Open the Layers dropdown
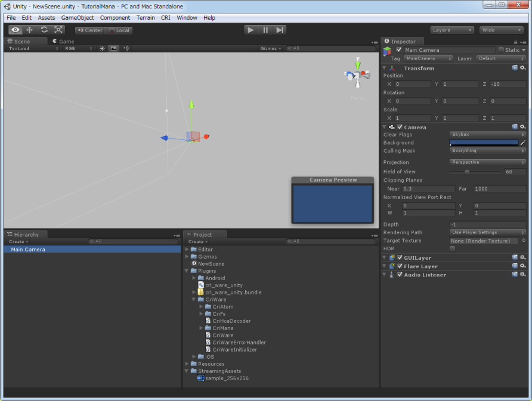The height and width of the screenshot is (401, 532). 452,30
